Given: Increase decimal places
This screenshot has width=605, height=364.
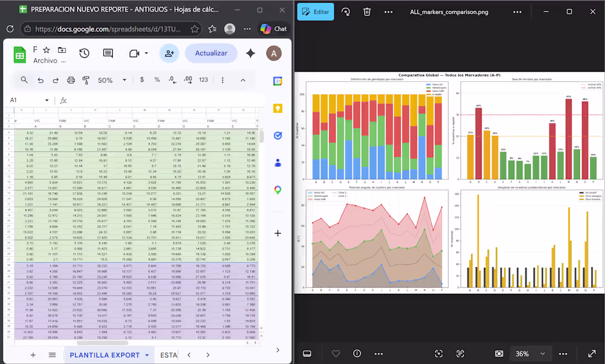Looking at the screenshot, I should pos(188,80).
